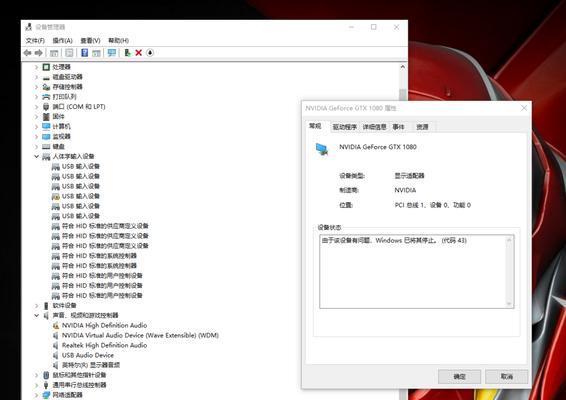Click the graphics card icon in properties dialog
Screen dimensions: 566x400
[x=322, y=149]
